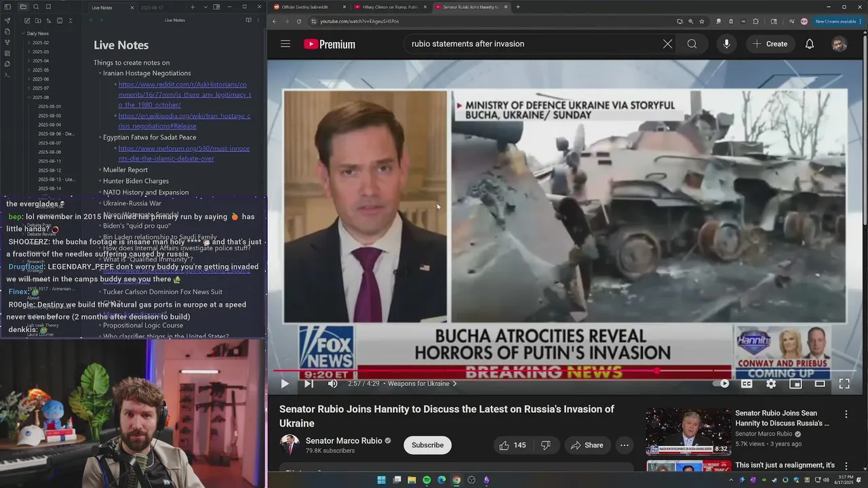
Task: Toggle YouTube autoplay switch
Action: pos(721,384)
